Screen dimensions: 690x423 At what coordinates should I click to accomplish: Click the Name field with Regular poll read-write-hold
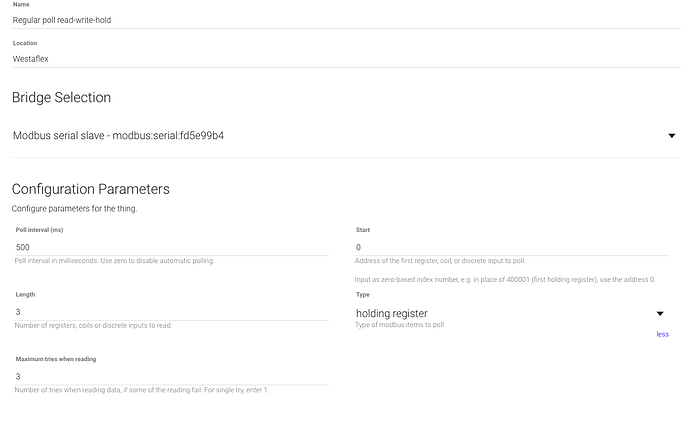tap(340, 20)
